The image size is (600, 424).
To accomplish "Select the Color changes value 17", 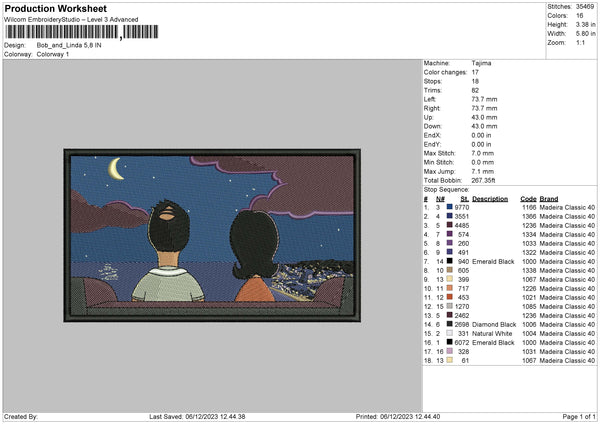I will point(475,72).
